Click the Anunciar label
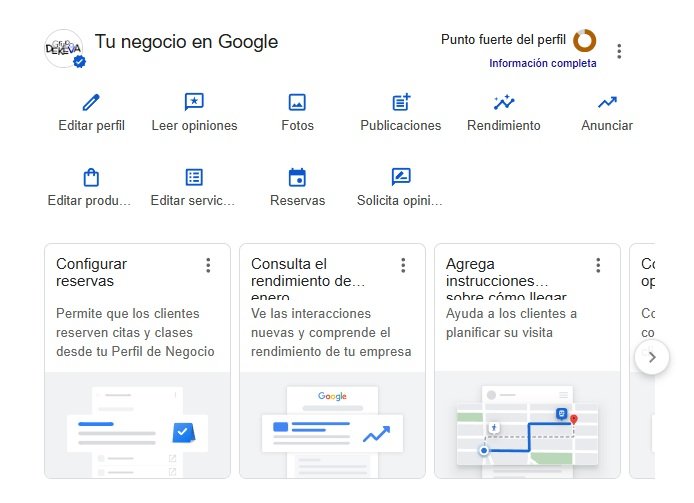The height and width of the screenshot is (503, 694). (607, 126)
